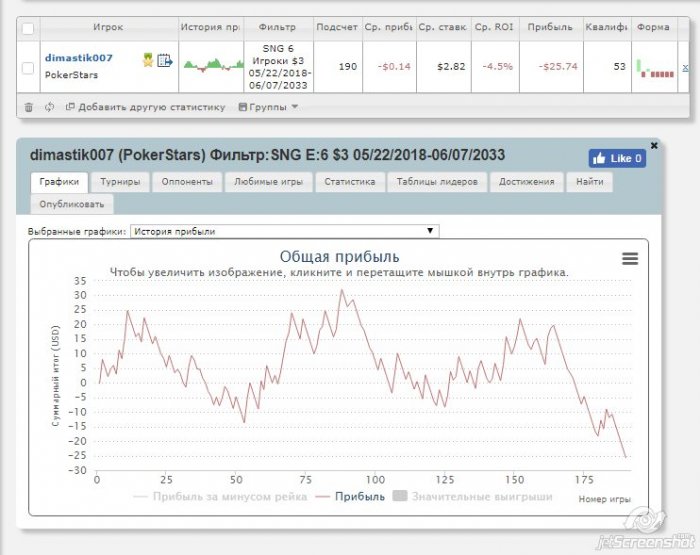This screenshot has width=700, height=555.
Task: Click the Facebook Like button
Action: 617,159
